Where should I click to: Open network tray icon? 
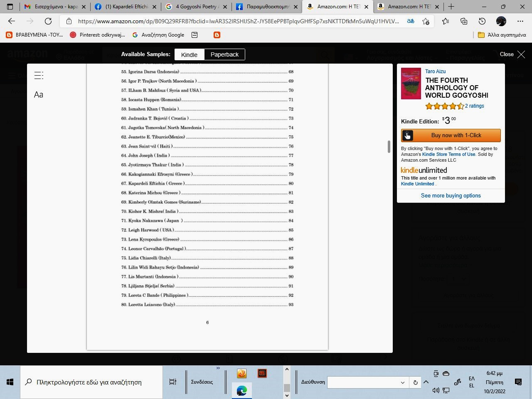[x=446, y=390]
